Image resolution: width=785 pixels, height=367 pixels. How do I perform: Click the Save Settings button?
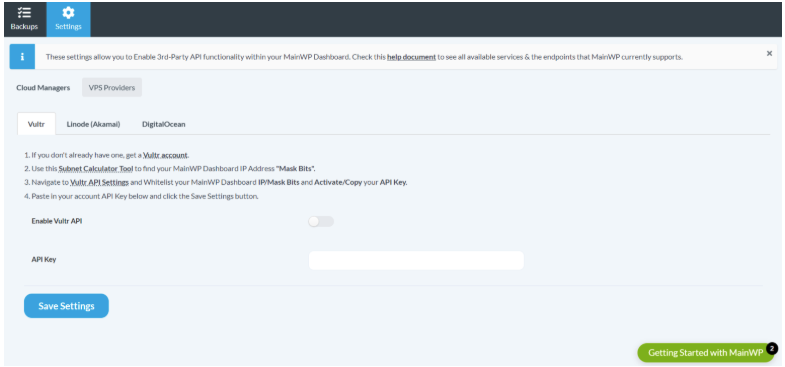coord(66,306)
